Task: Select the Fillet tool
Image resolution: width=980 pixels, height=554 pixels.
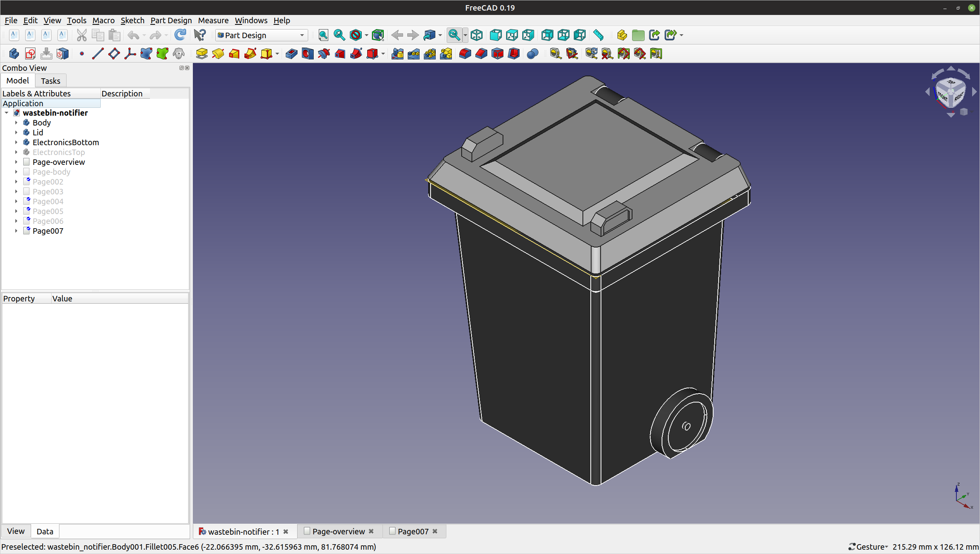Action: tap(465, 54)
